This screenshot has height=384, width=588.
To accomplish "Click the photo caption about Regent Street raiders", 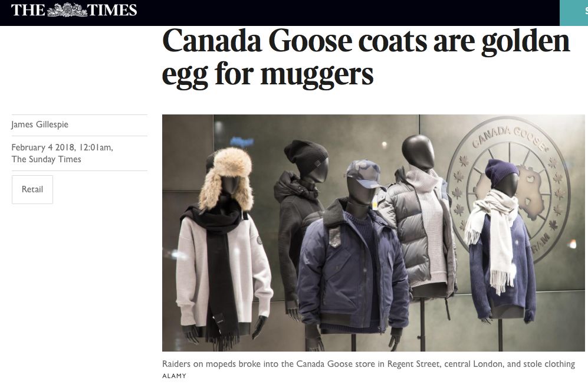I will (368, 364).
